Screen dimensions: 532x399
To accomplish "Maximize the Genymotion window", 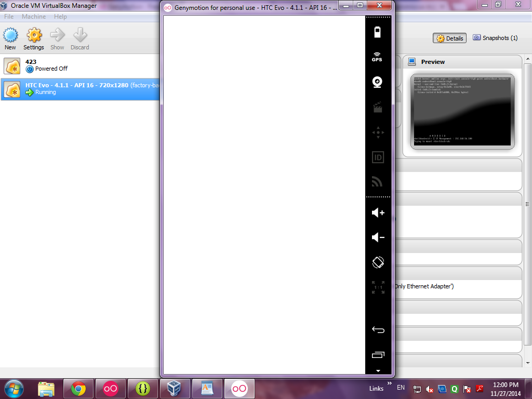I will point(361,6).
